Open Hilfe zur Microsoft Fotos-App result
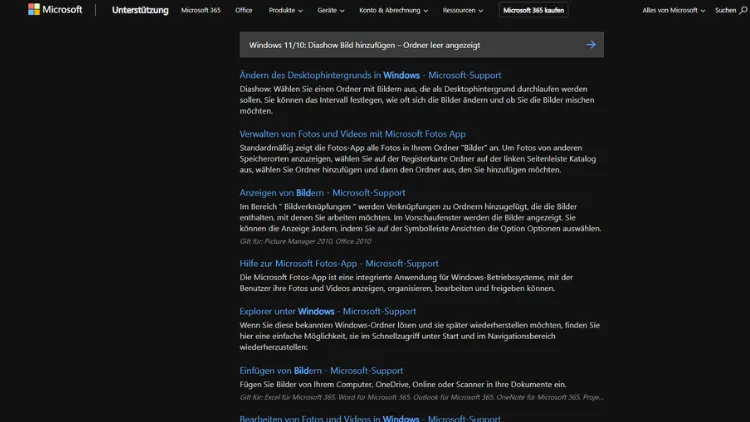The height and width of the screenshot is (422, 750). click(339, 264)
